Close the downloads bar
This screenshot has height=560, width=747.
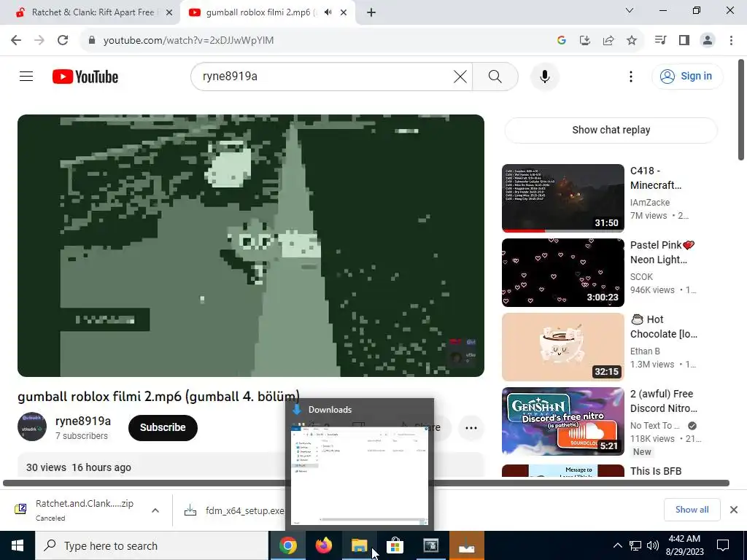coord(734,510)
